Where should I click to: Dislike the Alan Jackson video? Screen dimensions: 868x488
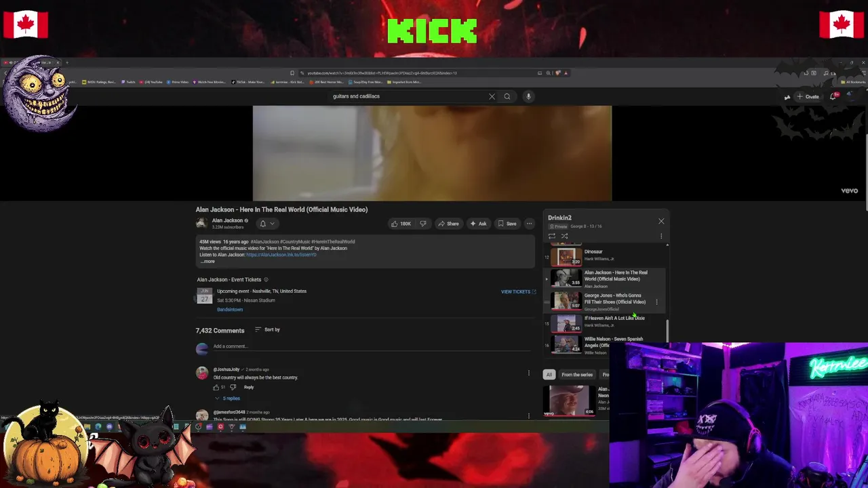click(x=423, y=224)
